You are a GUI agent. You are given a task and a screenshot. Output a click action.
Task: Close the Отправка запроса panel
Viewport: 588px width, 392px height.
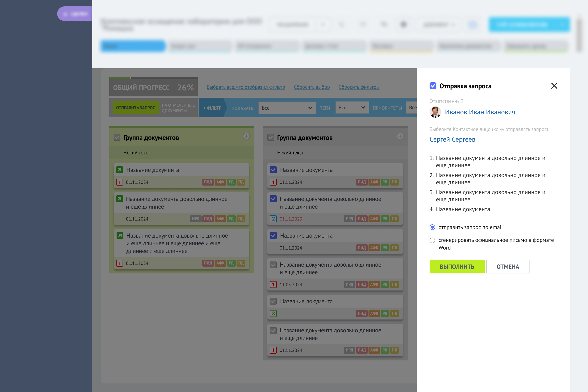point(554,86)
